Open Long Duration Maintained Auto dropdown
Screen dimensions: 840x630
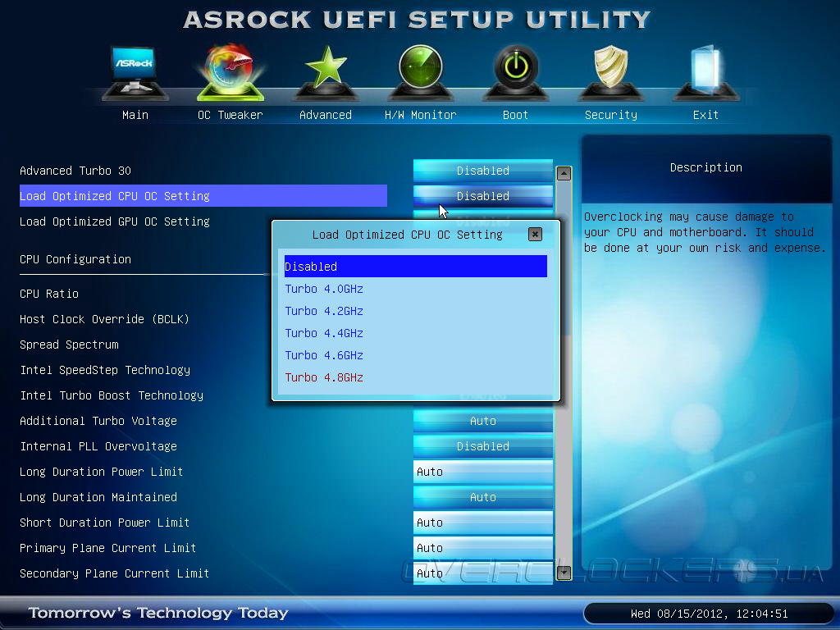pyautogui.click(x=482, y=497)
